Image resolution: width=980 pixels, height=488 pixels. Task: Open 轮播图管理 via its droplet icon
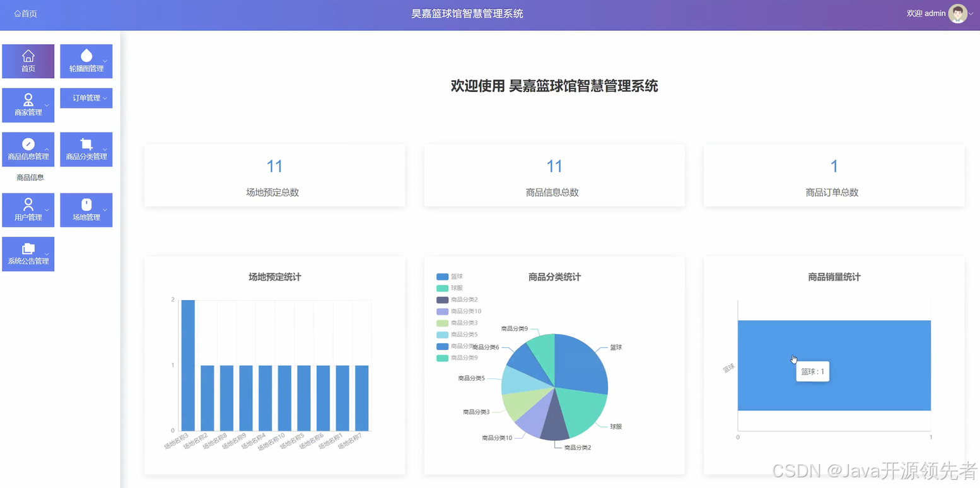pyautogui.click(x=86, y=56)
